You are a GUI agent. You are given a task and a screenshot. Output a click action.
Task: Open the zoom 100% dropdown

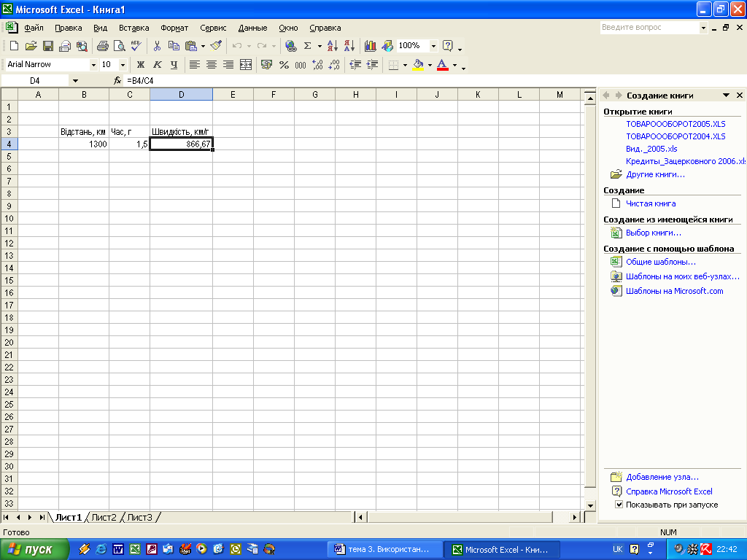tap(433, 46)
